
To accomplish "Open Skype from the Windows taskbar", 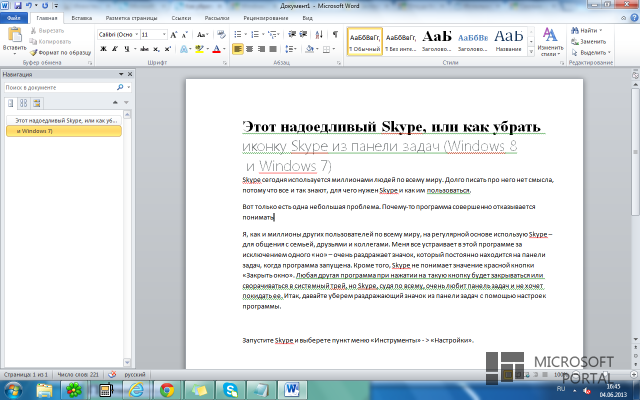I will (x=230, y=390).
